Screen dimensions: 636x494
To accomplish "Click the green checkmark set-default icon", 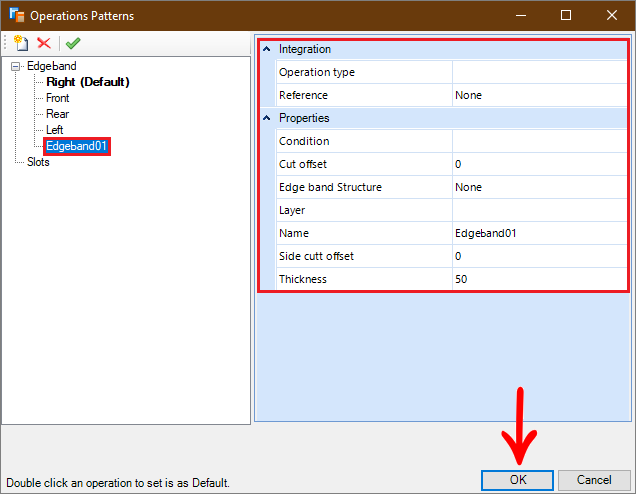I will pyautogui.click(x=73, y=43).
